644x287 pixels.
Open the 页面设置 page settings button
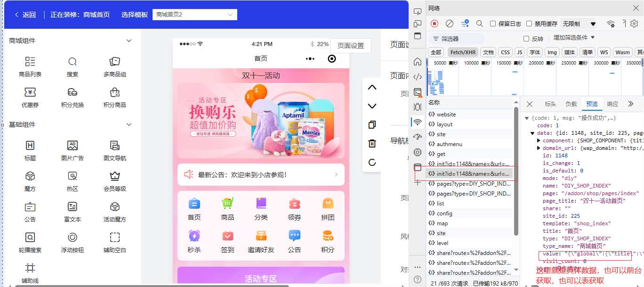(x=351, y=46)
